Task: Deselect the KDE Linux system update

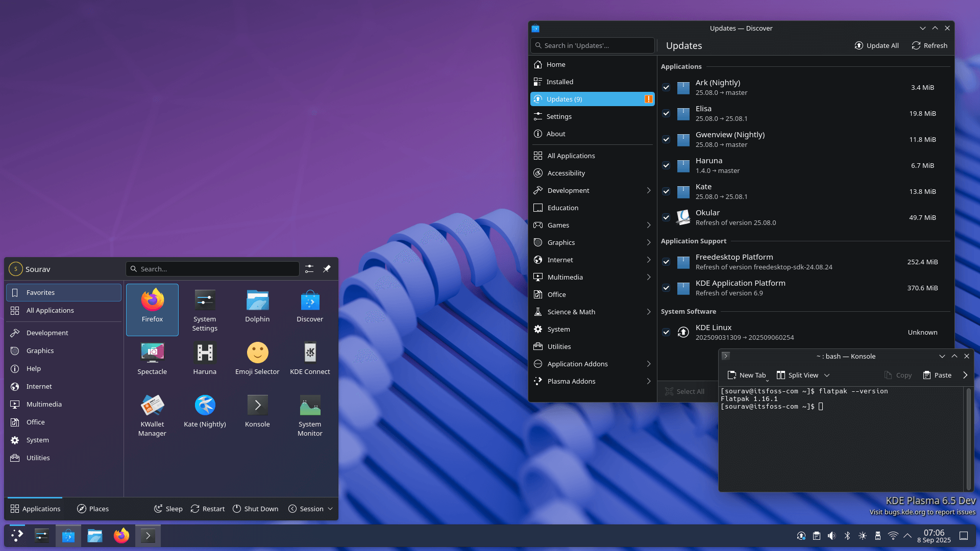Action: (666, 332)
